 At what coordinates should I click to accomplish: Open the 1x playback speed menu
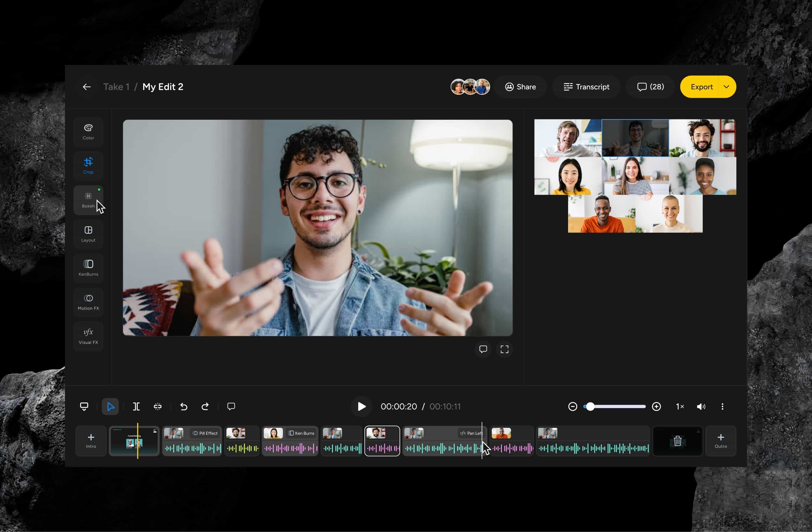(679, 406)
